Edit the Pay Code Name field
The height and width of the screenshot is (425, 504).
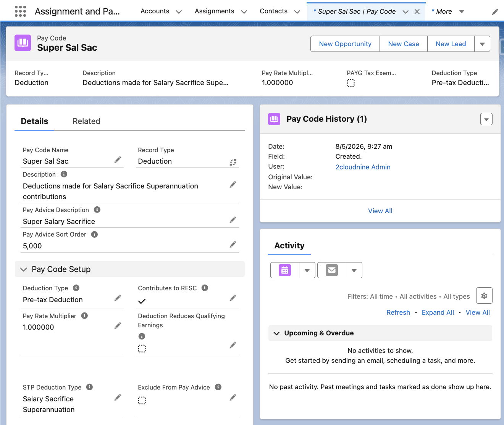(x=118, y=160)
